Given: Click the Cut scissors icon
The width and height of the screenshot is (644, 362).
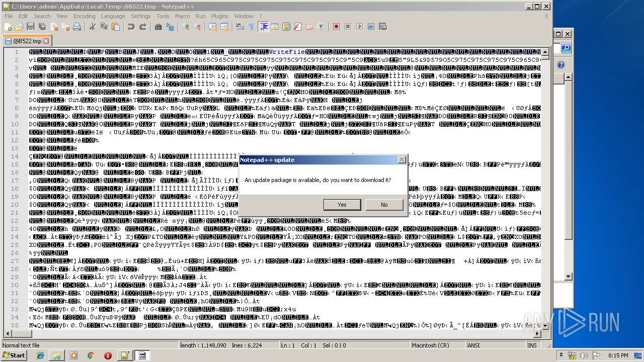Looking at the screenshot, I should (93, 27).
